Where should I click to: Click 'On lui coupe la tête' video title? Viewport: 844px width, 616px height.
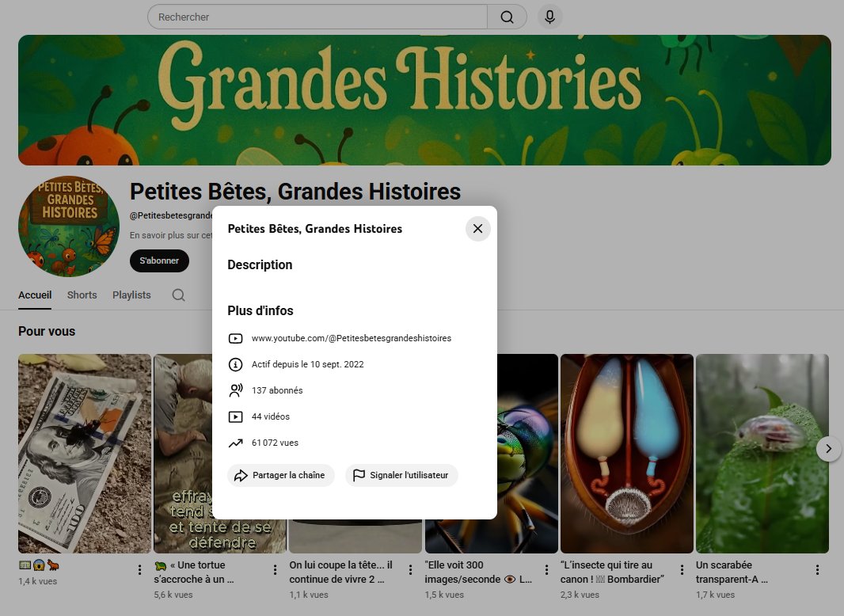tap(340, 572)
